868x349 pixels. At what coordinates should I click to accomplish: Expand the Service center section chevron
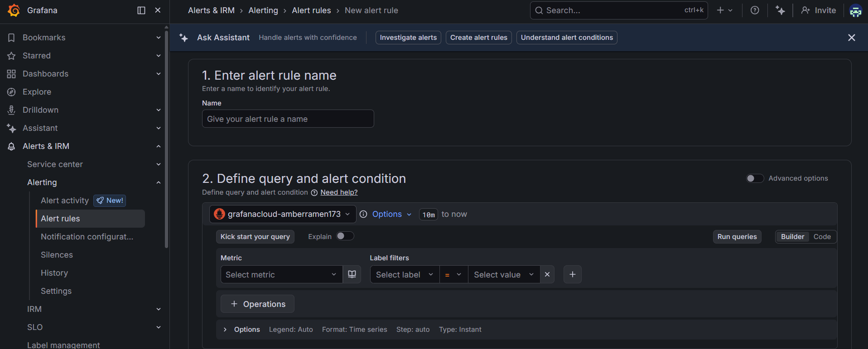pos(159,164)
